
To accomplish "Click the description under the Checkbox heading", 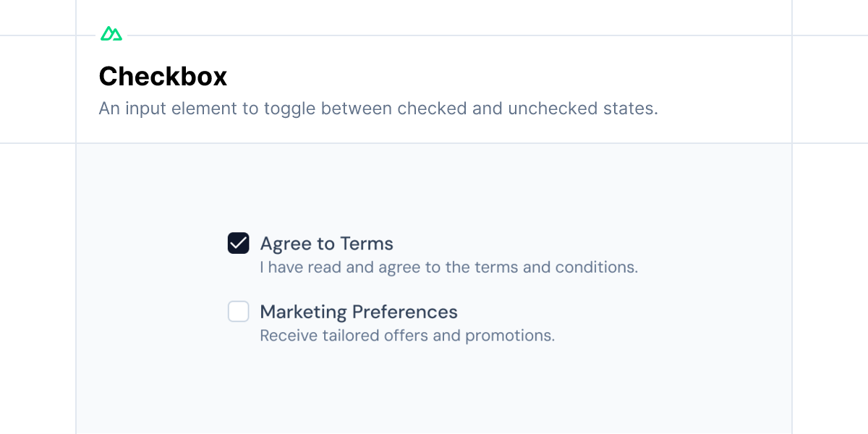I will click(x=378, y=109).
